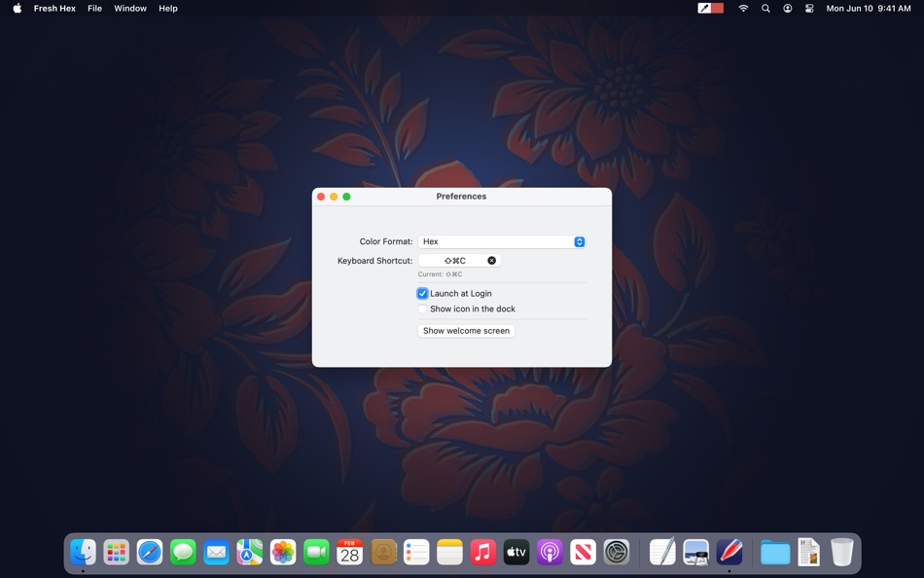Open Spotlight search from the menu bar
Screen dimensions: 924x578
[x=764, y=8]
